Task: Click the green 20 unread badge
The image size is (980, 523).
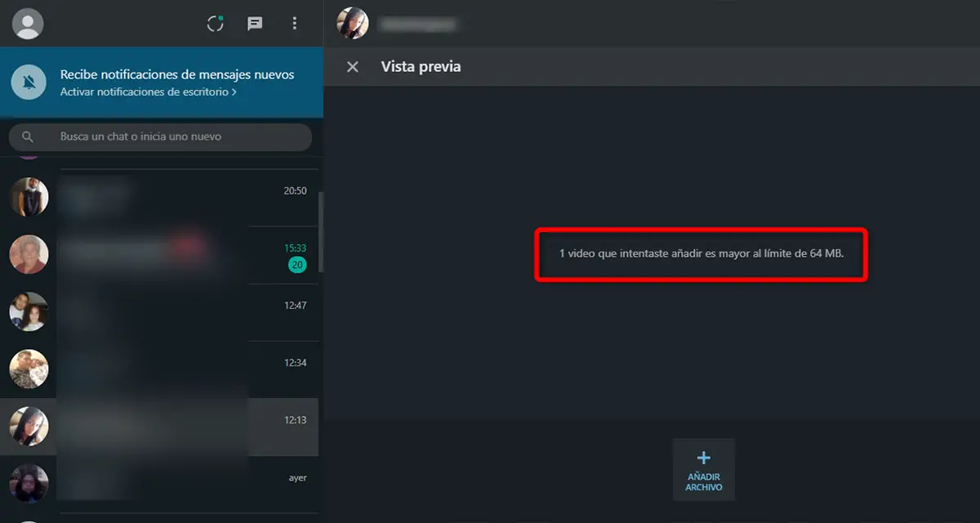Action: (297, 265)
